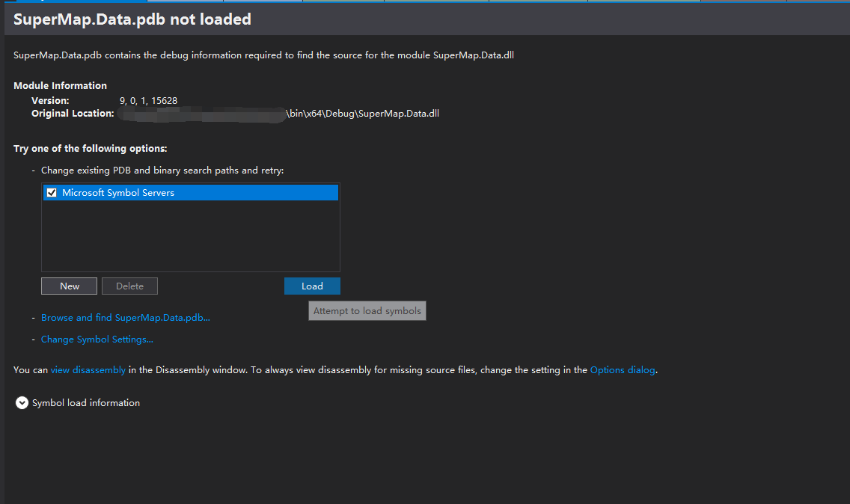Click the Delete search path button
Viewport: 850px width, 504px height.
pyautogui.click(x=129, y=286)
